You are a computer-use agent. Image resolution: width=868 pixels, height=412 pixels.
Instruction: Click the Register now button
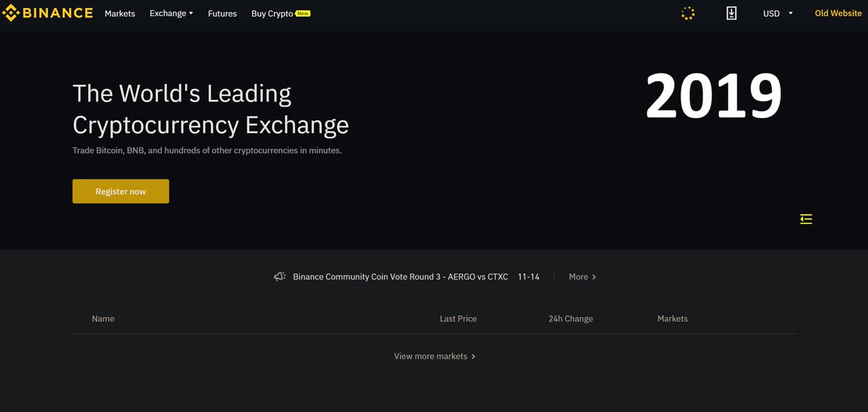(x=121, y=191)
